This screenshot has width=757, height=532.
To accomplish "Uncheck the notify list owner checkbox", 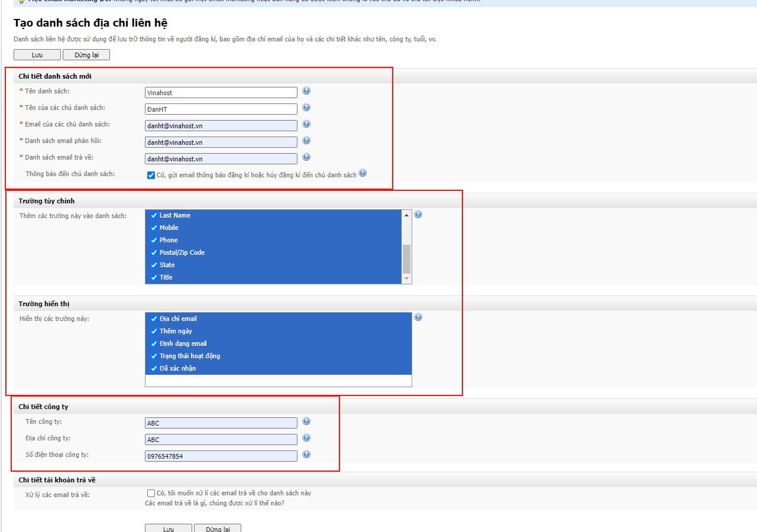I will (x=151, y=175).
